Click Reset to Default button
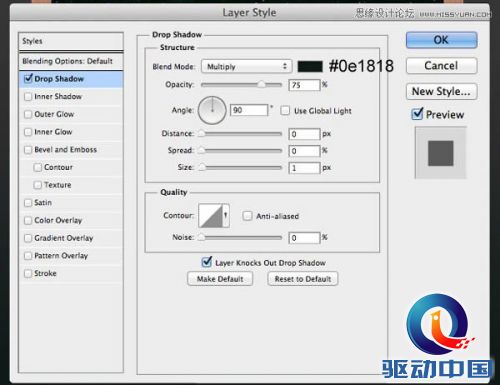 tap(303, 279)
